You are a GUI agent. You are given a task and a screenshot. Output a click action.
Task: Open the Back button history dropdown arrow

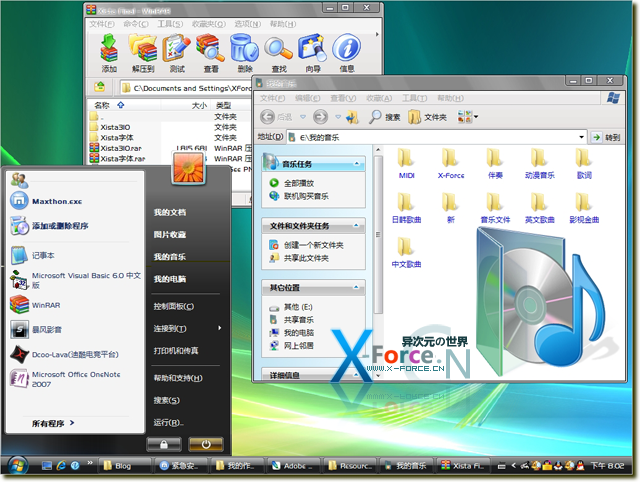(x=303, y=117)
